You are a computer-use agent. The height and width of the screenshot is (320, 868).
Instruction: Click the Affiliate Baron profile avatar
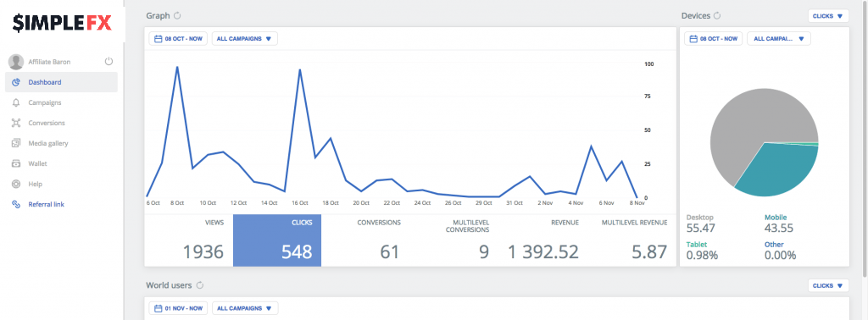point(16,62)
